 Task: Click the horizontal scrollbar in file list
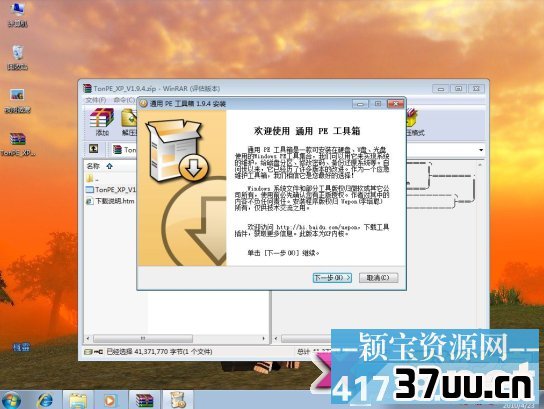pyautogui.click(x=175, y=338)
